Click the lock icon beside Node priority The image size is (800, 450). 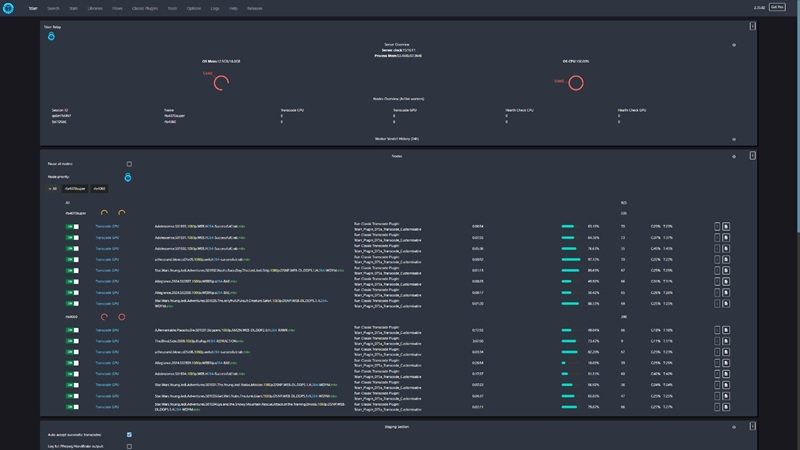pyautogui.click(x=128, y=176)
